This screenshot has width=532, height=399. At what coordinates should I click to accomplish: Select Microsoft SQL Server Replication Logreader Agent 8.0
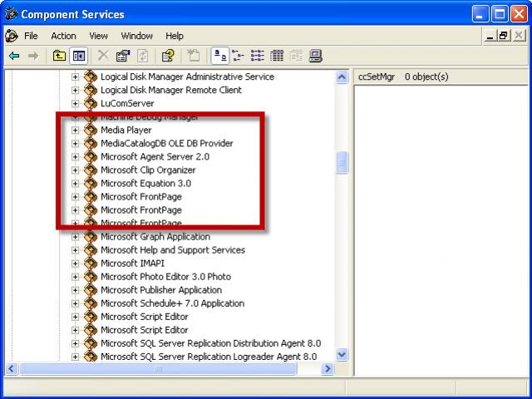(x=209, y=357)
